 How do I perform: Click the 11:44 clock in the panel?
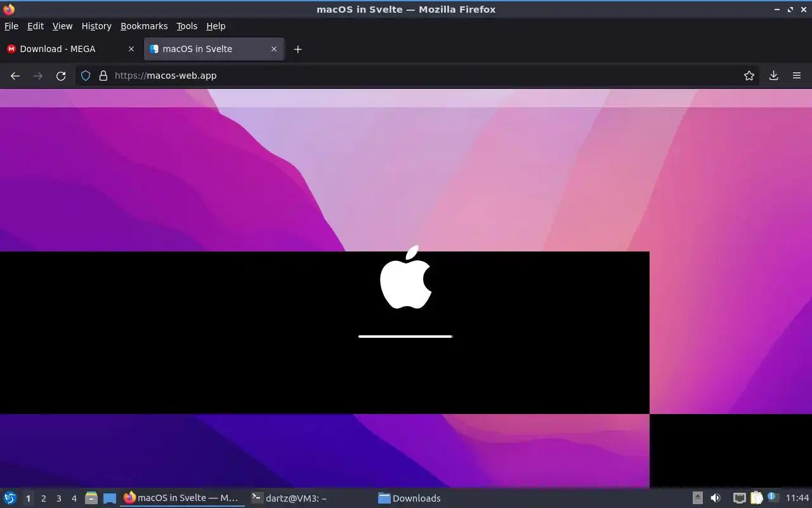tap(797, 498)
